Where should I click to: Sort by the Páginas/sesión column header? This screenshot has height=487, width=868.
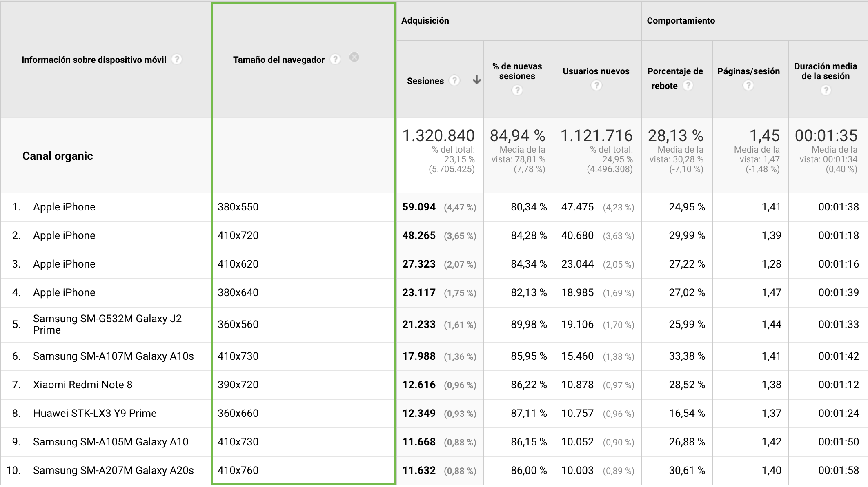[748, 71]
